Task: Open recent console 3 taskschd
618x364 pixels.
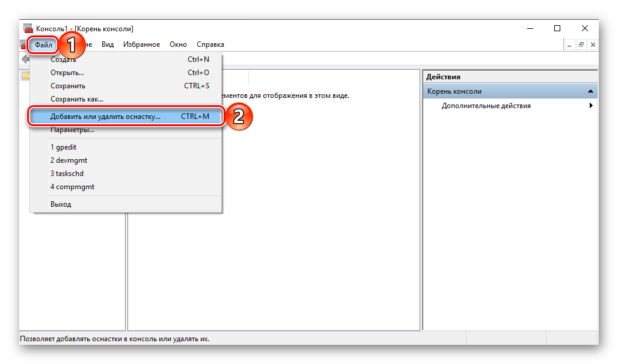Action: (x=67, y=174)
